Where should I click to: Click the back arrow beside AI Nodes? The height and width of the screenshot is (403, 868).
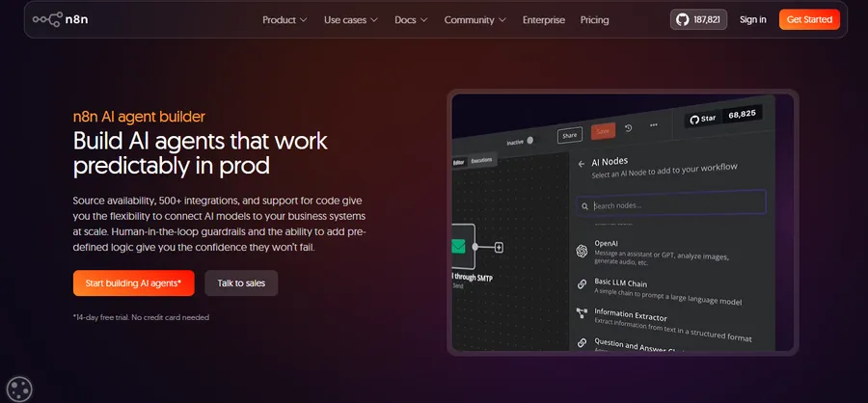tap(582, 164)
